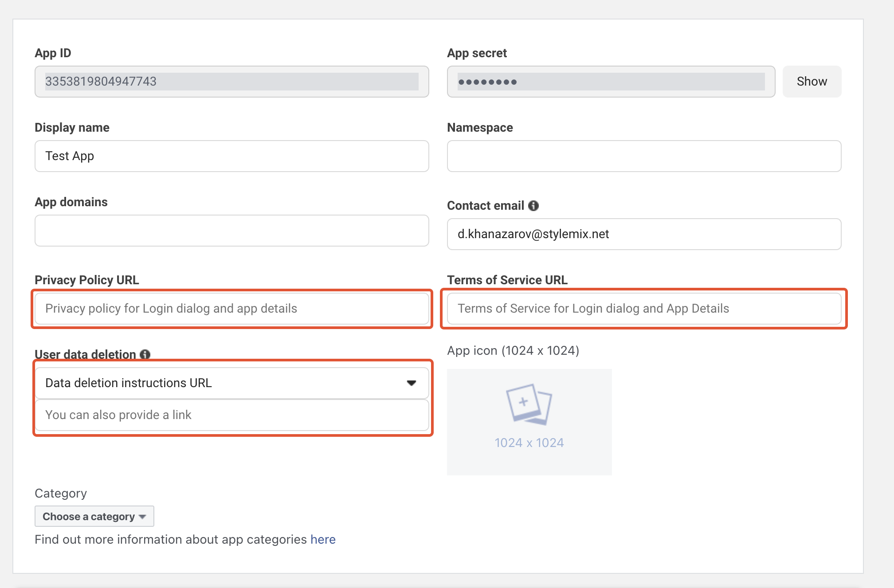This screenshot has height=588, width=894.
Task: Focus the App domains text box
Action: (x=231, y=231)
